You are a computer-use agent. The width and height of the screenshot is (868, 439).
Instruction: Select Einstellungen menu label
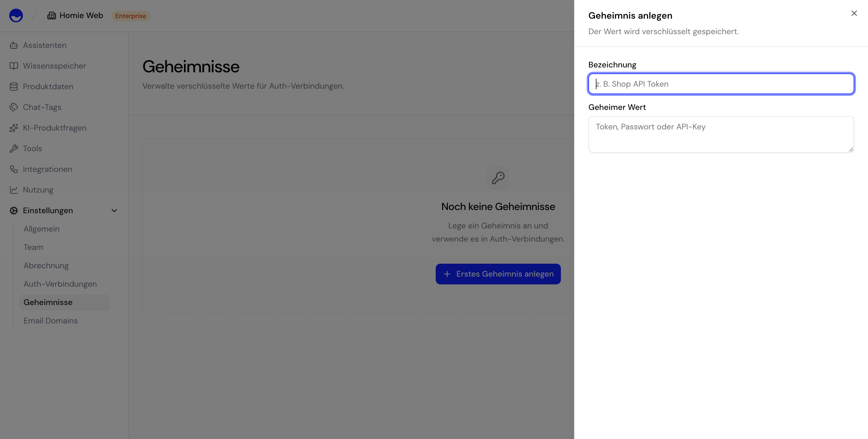click(48, 211)
